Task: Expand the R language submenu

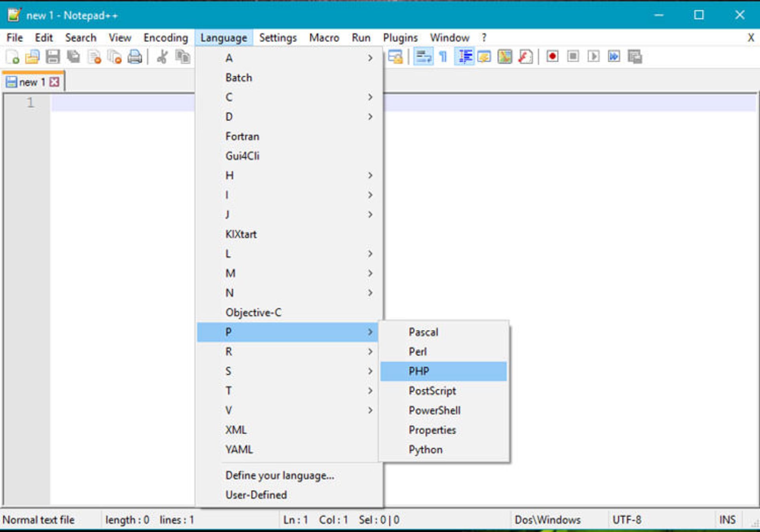Action: [x=288, y=351]
